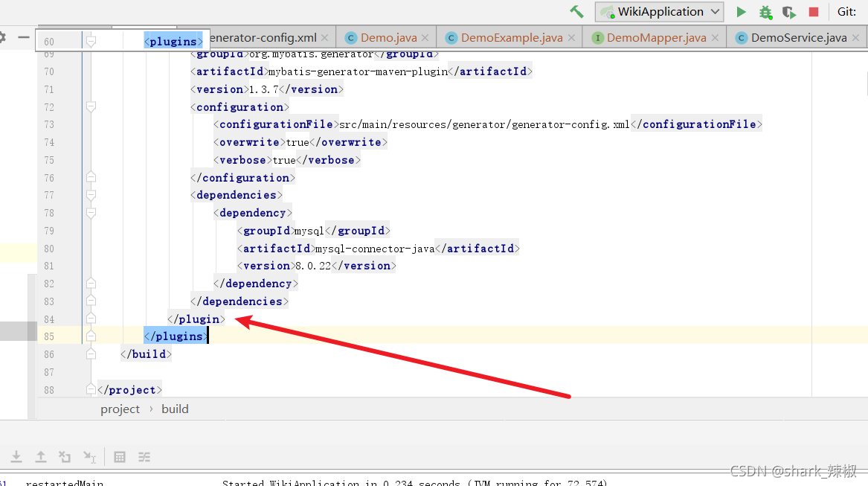Toggle fold marker at line 86 closing build
The height and width of the screenshot is (486, 868).
tap(91, 354)
